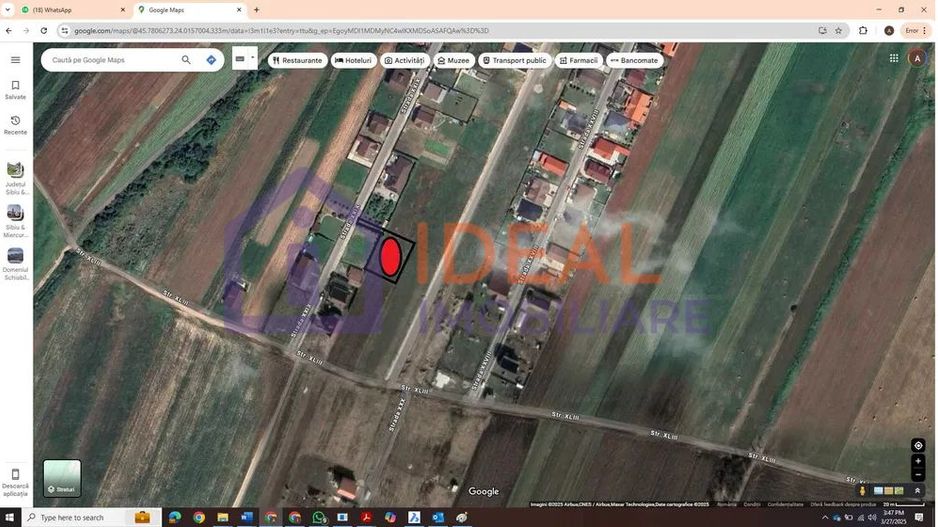The width and height of the screenshot is (938, 527).
Task: Zoom in the map
Action: [918, 461]
